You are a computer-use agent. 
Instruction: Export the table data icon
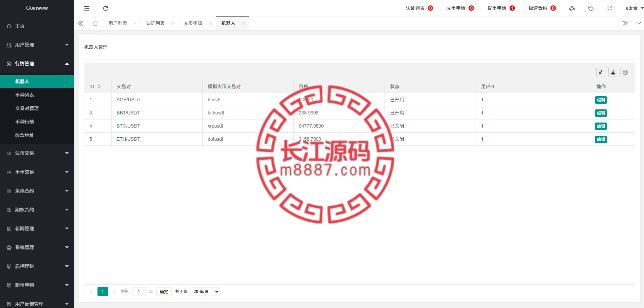613,72
